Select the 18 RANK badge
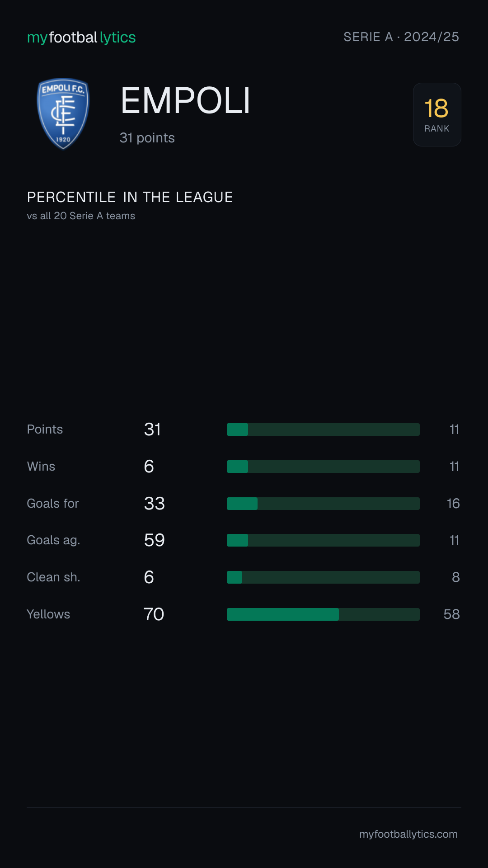Screen dimensions: 488x868 (437, 114)
